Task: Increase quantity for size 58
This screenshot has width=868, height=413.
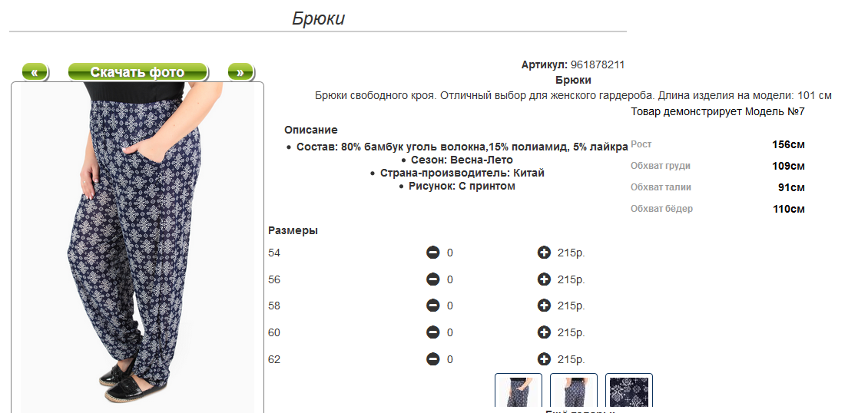Action: [544, 306]
